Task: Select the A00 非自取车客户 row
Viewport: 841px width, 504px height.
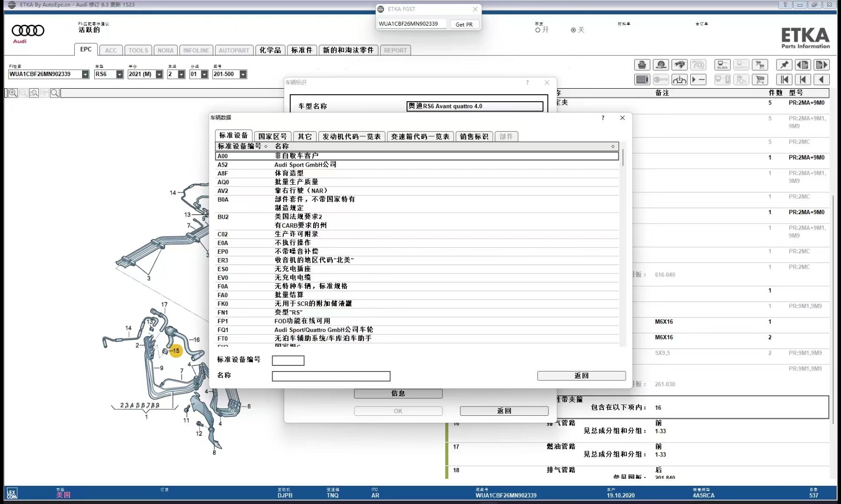Action: click(417, 156)
